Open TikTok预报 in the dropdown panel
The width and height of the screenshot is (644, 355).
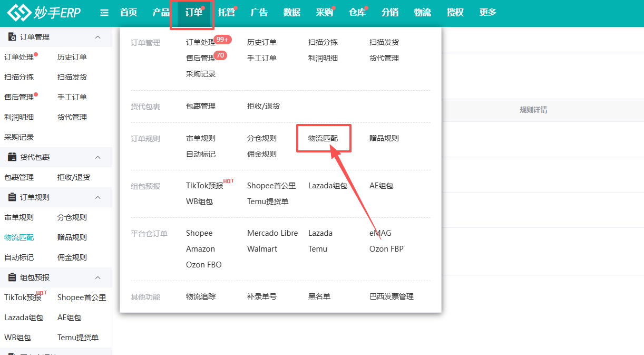point(204,186)
